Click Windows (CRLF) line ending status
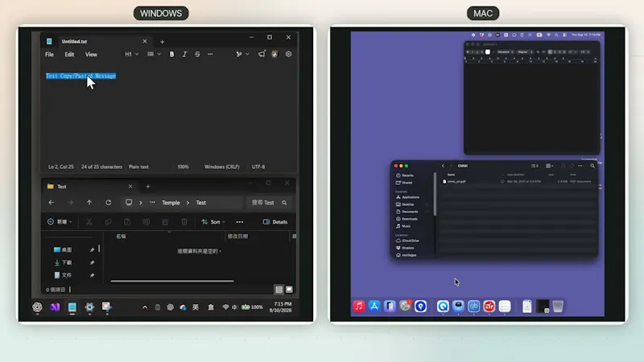This screenshot has height=362, width=644. pos(222,167)
